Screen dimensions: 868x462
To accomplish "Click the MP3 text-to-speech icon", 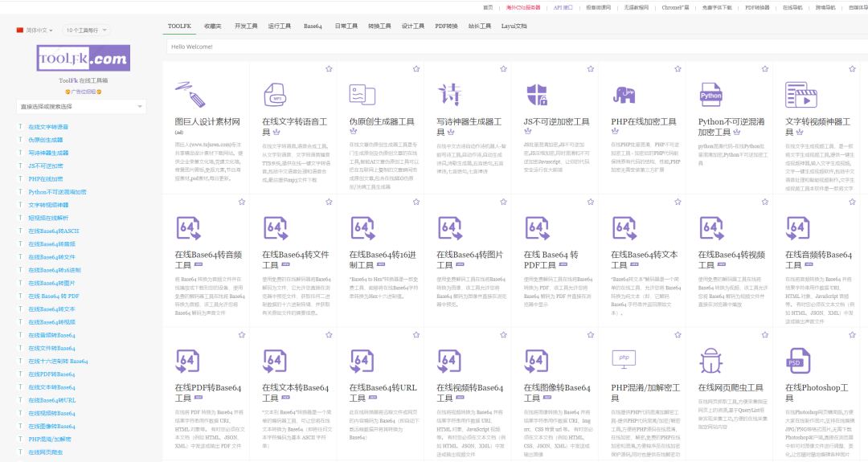I will (275, 95).
